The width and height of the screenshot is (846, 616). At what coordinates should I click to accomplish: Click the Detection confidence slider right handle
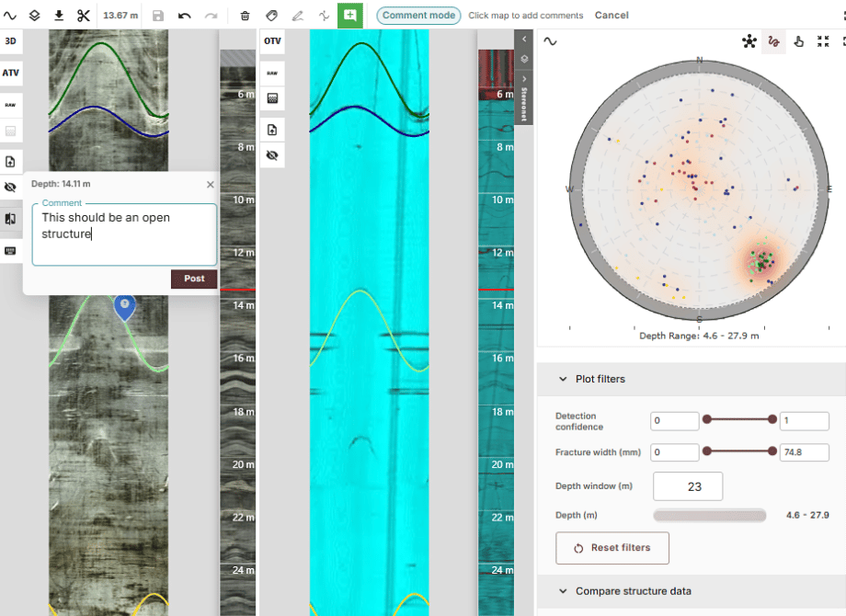pyautogui.click(x=772, y=419)
